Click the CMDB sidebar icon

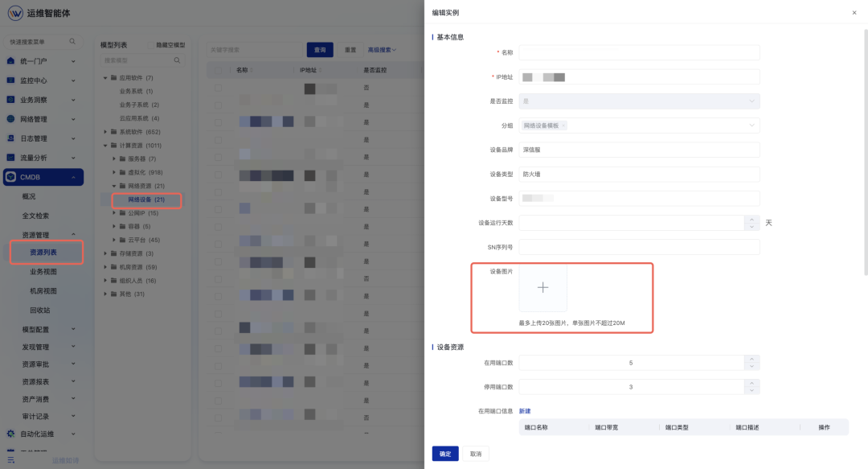tap(11, 178)
